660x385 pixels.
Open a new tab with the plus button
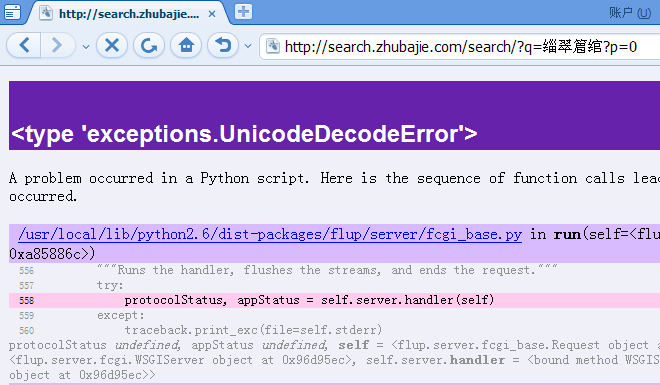tap(243, 11)
